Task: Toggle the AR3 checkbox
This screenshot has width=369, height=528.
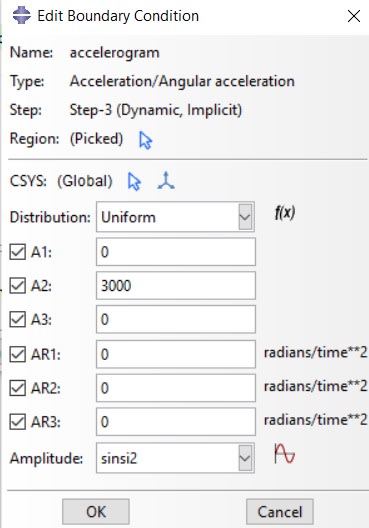Action: [18, 422]
